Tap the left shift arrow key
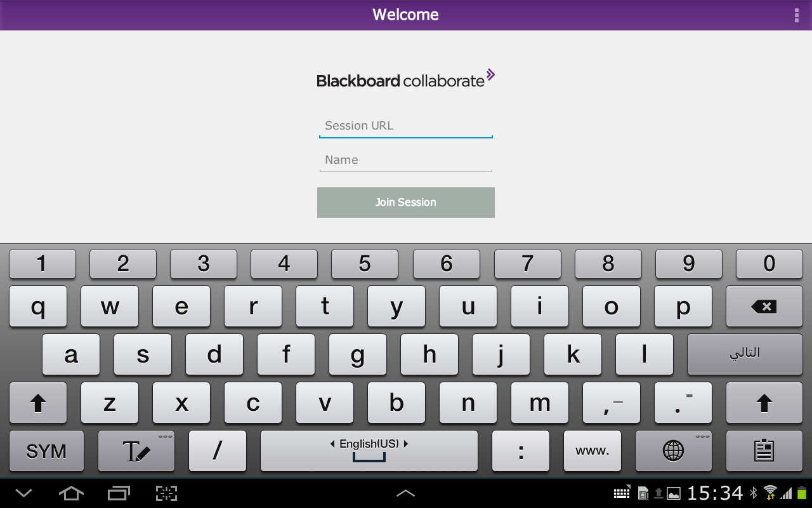812x508 pixels. 38,403
